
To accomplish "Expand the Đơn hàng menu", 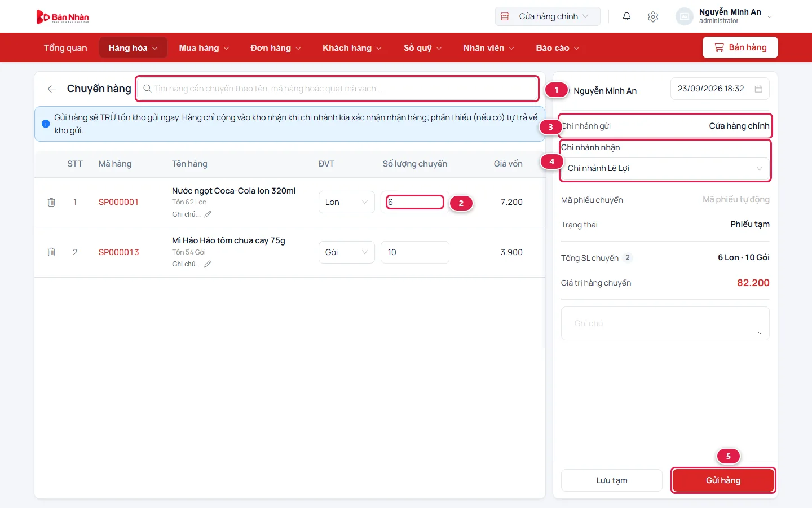I will point(276,48).
